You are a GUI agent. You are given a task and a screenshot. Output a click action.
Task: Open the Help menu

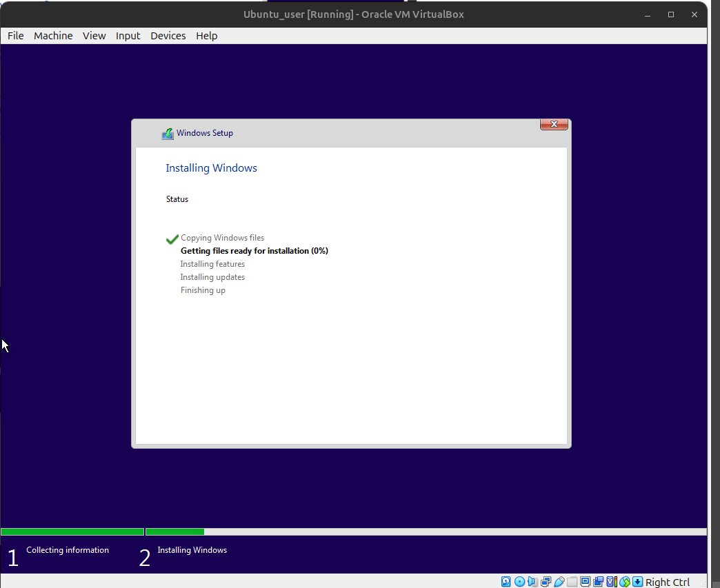pos(207,36)
